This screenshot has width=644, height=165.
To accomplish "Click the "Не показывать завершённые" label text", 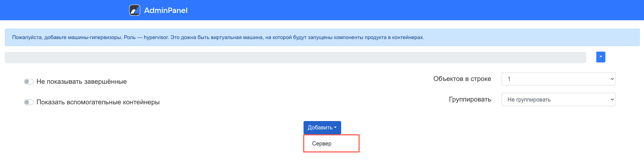I will click(81, 82).
